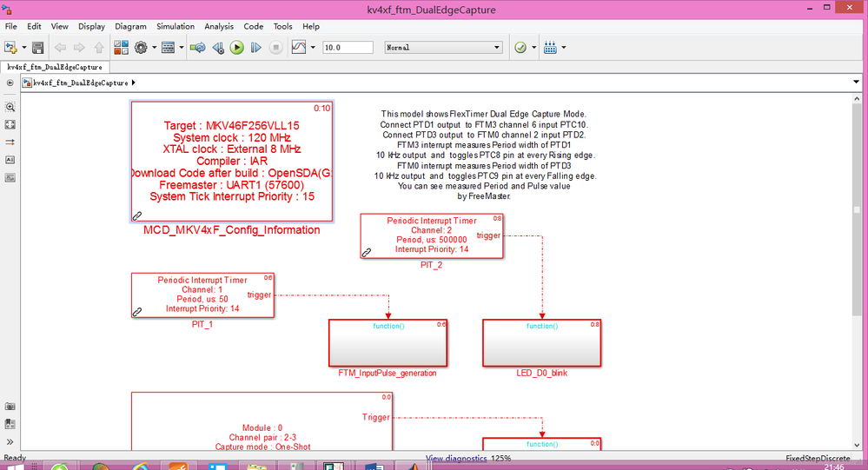Click the Image palette icon
The height and width of the screenshot is (470, 868).
10,178
